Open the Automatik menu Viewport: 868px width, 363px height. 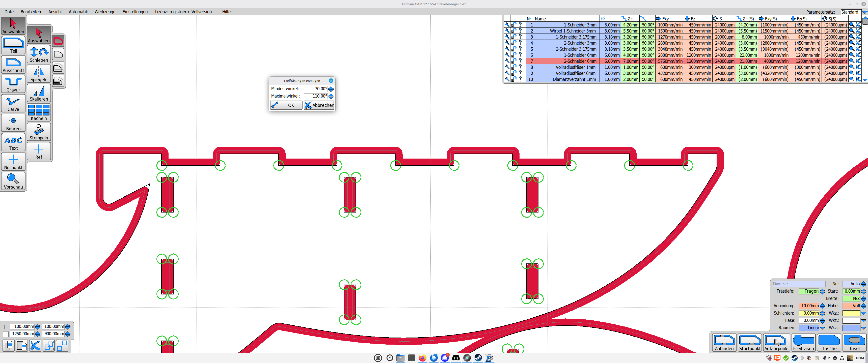[78, 12]
